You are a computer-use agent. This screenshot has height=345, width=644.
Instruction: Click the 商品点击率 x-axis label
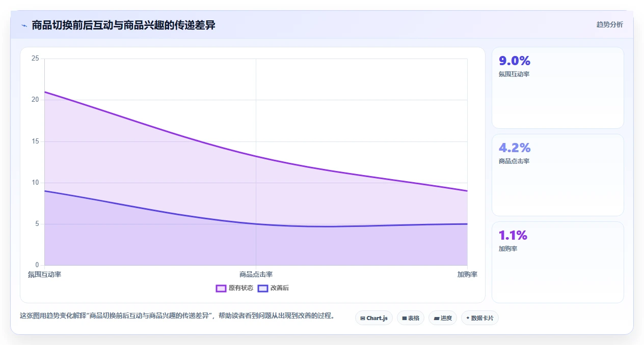tap(256, 274)
